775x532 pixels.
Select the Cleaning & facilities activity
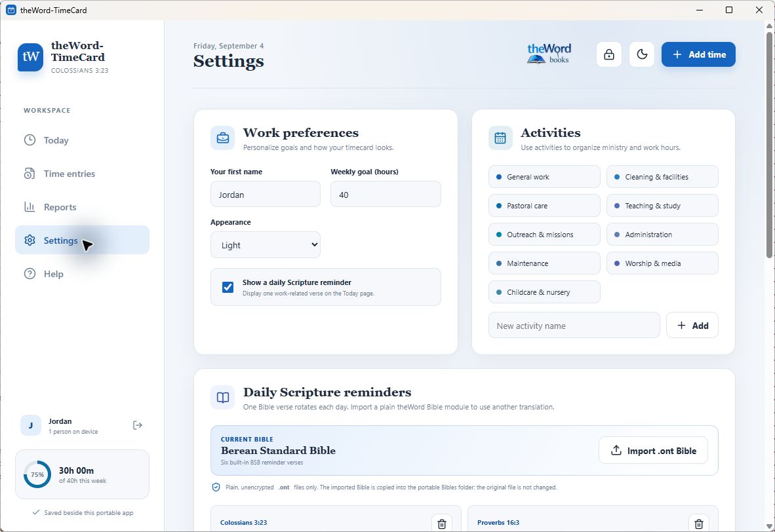coord(662,177)
